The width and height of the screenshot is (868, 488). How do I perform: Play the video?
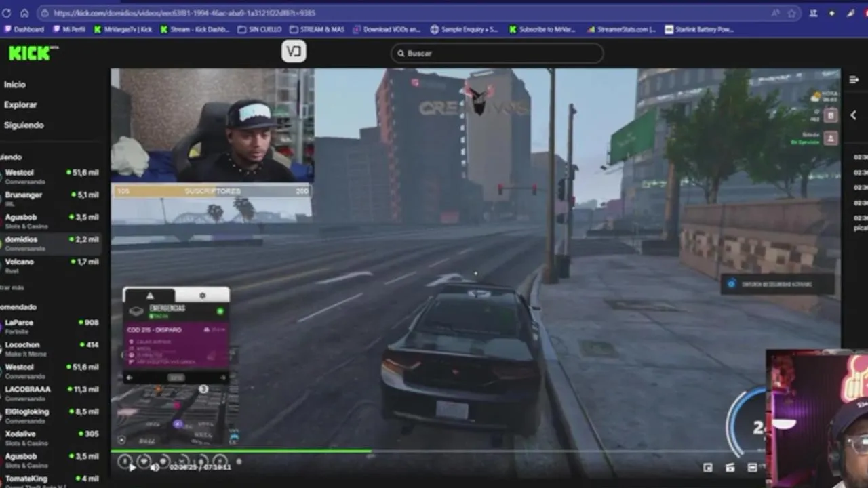(132, 467)
